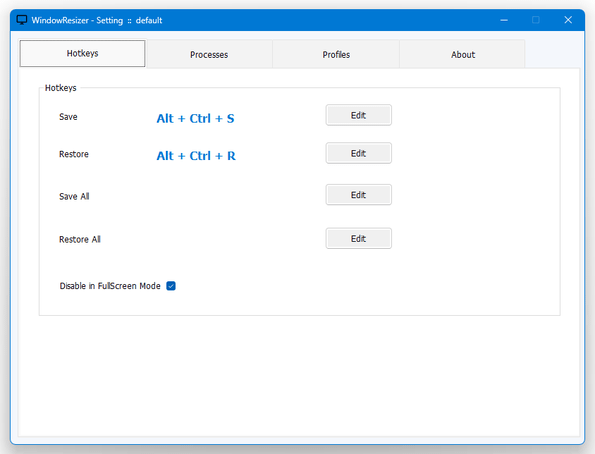Toggle Disable in FullScreen Mode checkbox
This screenshot has width=595, height=454.
point(171,286)
